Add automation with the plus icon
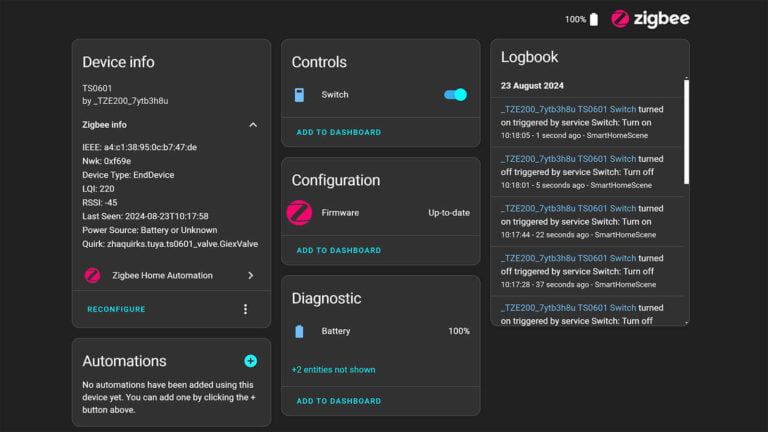This screenshot has width=768, height=432. [250, 361]
